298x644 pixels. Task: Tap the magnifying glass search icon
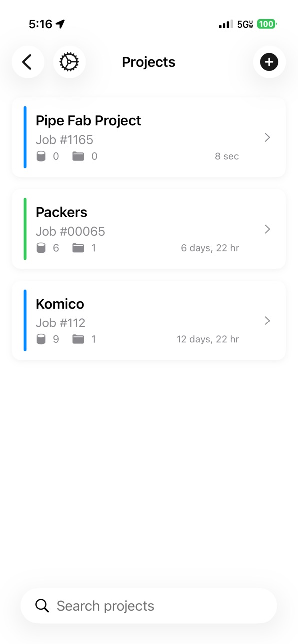[42, 606]
